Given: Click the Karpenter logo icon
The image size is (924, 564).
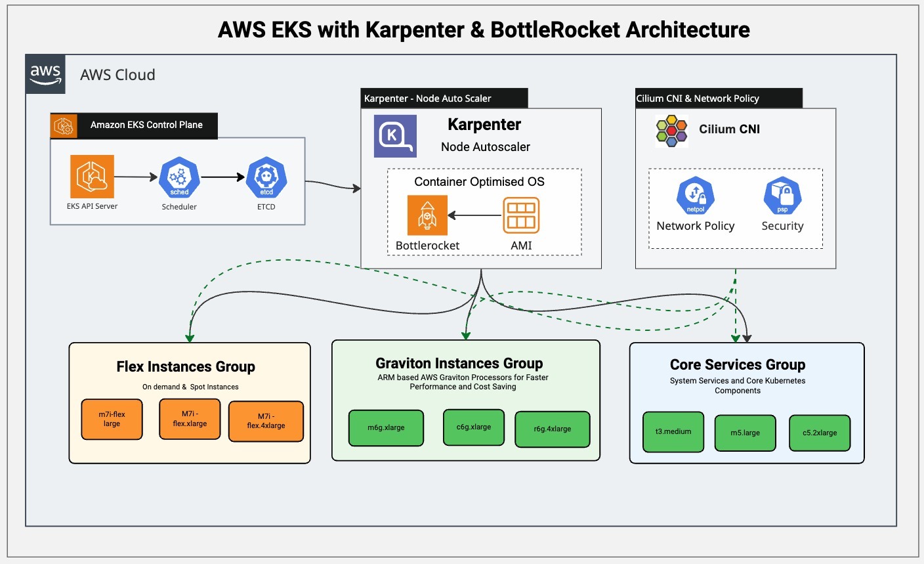Looking at the screenshot, I should (395, 136).
